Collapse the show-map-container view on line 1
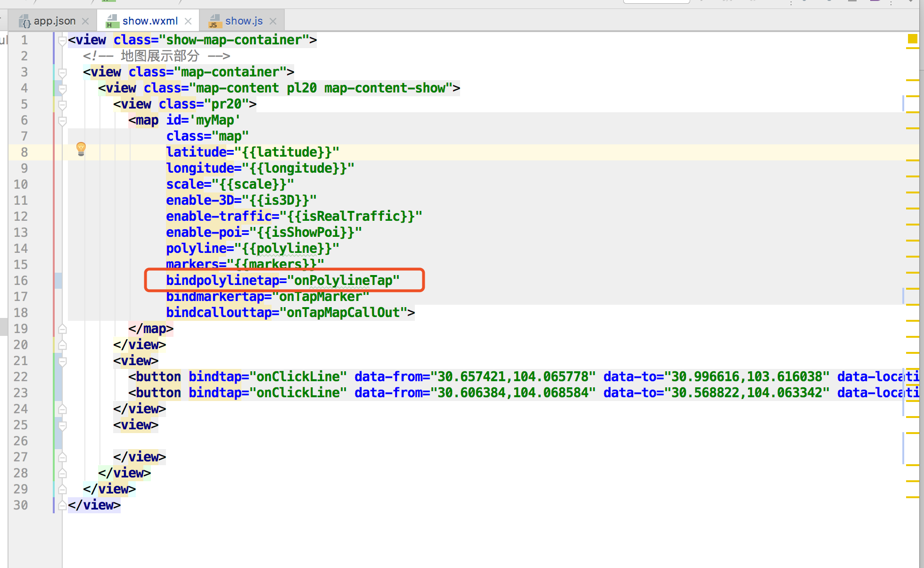 62,41
